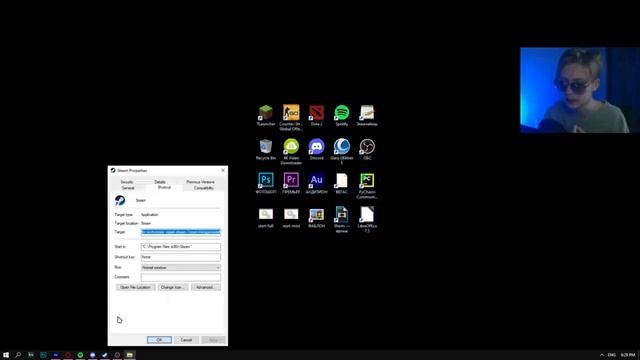Open Spotify from the taskbar
This screenshot has height=360, width=640.
pos(80,355)
